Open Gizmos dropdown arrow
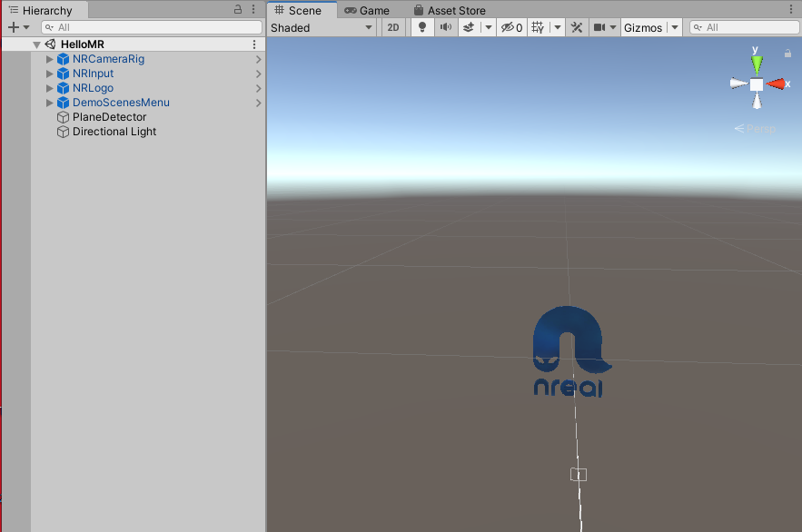 point(675,27)
